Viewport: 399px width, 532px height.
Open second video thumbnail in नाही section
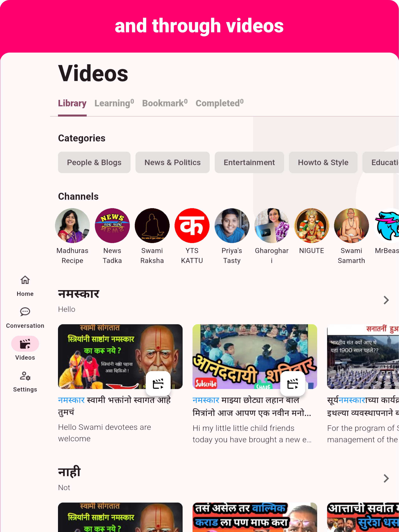[x=255, y=517]
